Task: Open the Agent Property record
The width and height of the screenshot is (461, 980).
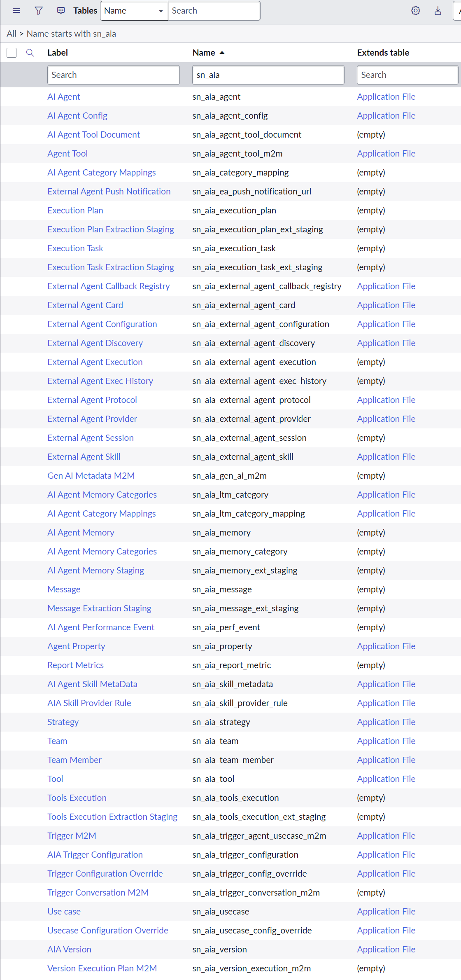Action: tap(76, 646)
